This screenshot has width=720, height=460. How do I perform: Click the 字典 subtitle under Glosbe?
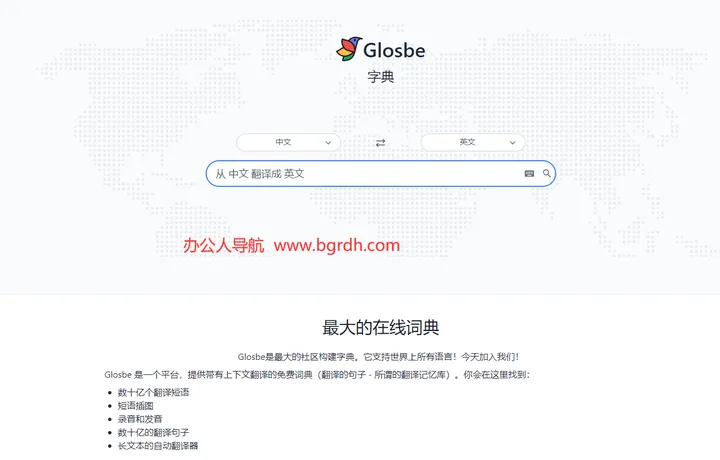pyautogui.click(x=381, y=77)
